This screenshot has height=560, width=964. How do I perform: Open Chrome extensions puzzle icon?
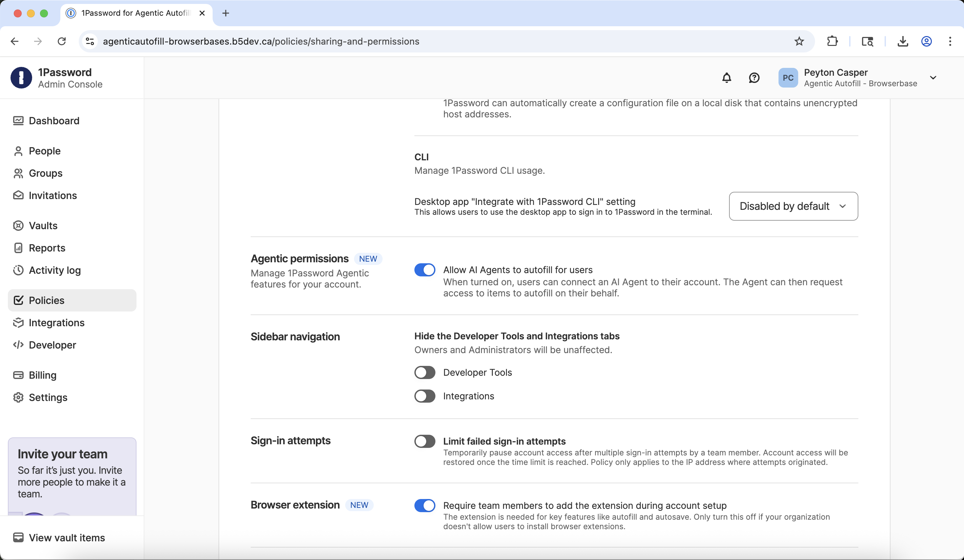[832, 41]
